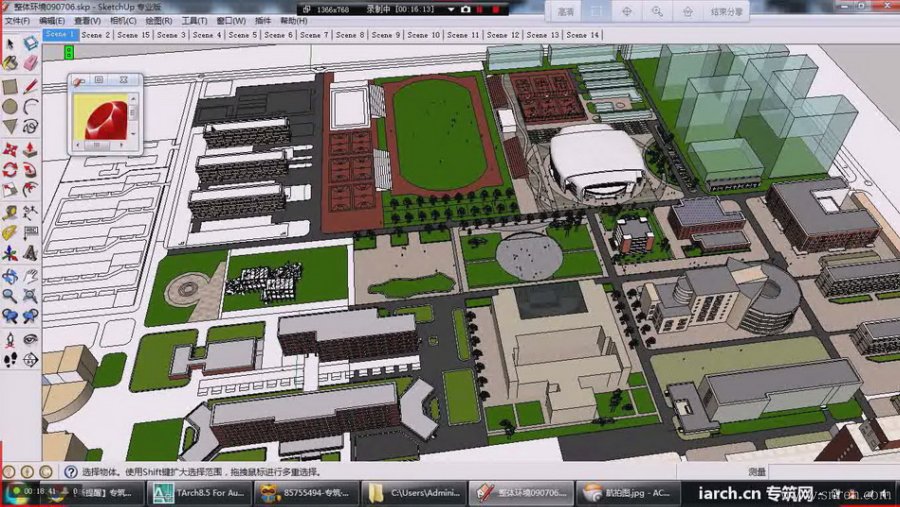Open the 窗口(W) menu
900x507 pixels.
pos(231,21)
